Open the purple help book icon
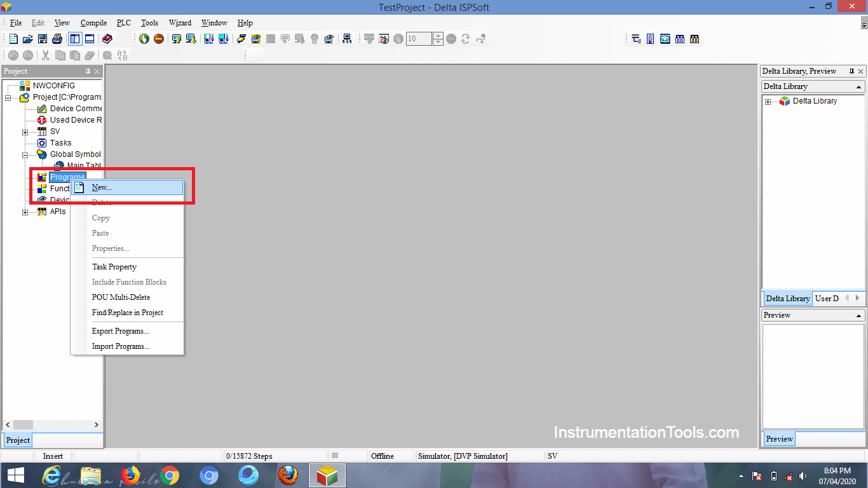This screenshot has height=488, width=868. [x=107, y=39]
